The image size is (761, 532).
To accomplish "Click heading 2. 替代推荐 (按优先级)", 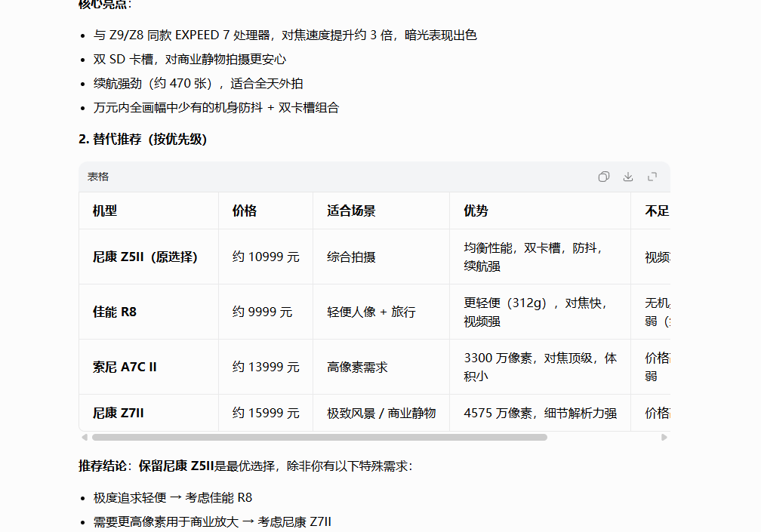I will click(x=143, y=139).
